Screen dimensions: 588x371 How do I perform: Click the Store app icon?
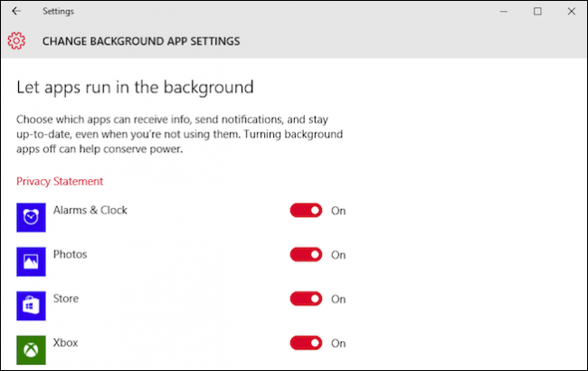click(x=31, y=305)
